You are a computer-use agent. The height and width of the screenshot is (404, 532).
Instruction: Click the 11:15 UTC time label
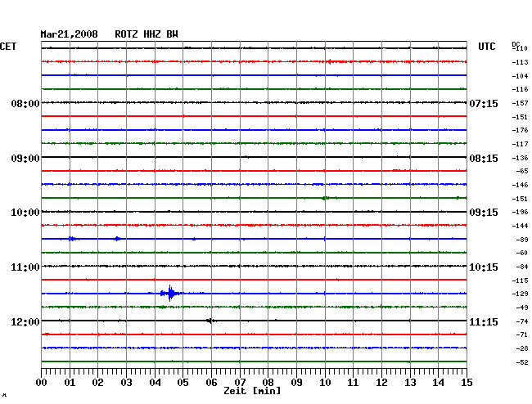[x=484, y=321]
